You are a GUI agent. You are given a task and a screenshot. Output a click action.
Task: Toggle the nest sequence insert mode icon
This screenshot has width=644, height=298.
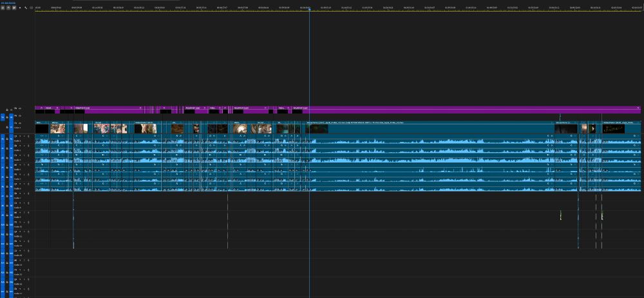(3, 7)
